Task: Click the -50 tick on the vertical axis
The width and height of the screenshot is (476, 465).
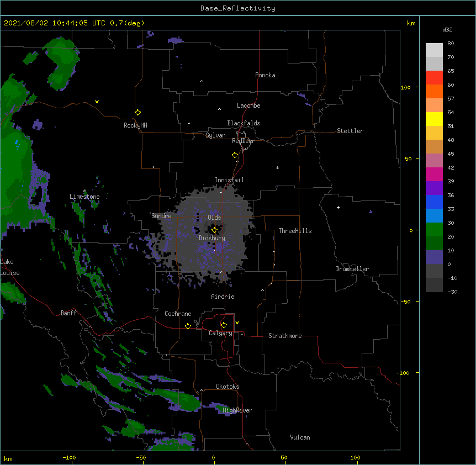Action: pyautogui.click(x=405, y=302)
